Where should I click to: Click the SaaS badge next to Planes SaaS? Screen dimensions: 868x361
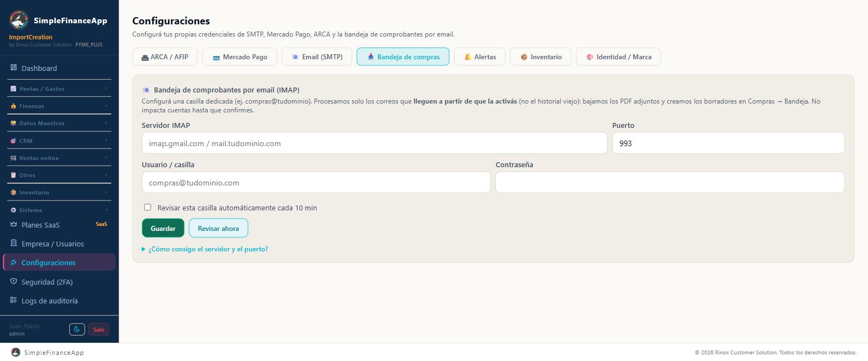click(101, 224)
